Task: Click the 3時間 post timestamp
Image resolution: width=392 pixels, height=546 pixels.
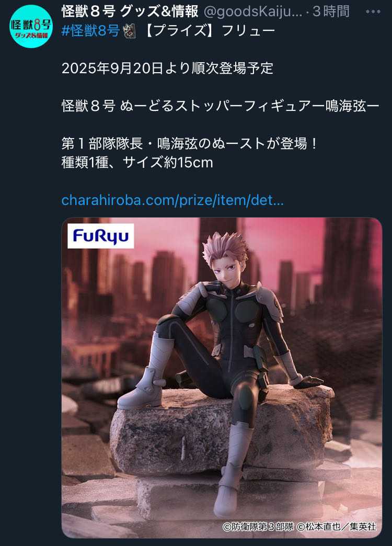Action: (331, 12)
